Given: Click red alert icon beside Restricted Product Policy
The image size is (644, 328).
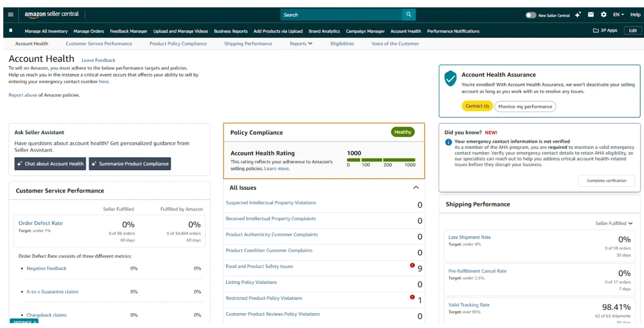Looking at the screenshot, I should (412, 297).
